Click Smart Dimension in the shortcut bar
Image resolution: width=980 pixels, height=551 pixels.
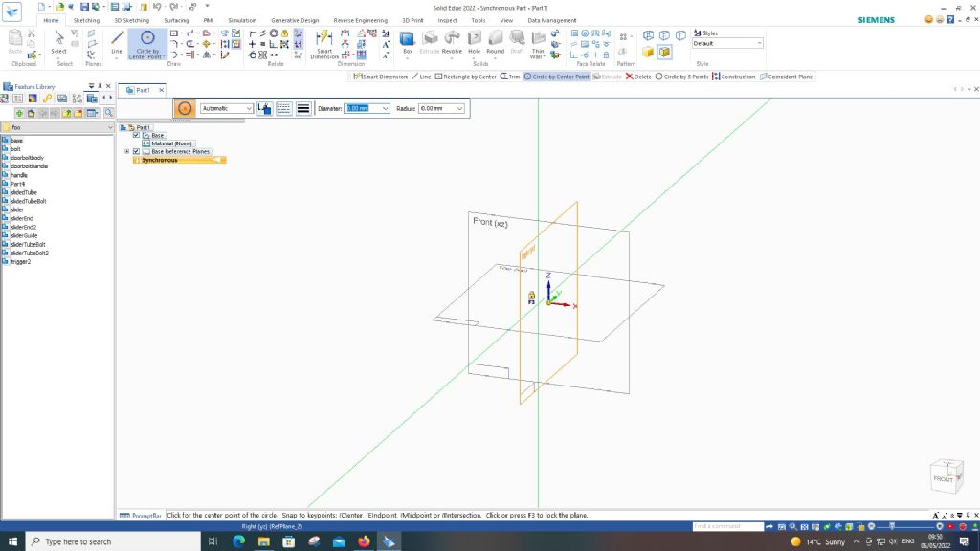tap(381, 77)
